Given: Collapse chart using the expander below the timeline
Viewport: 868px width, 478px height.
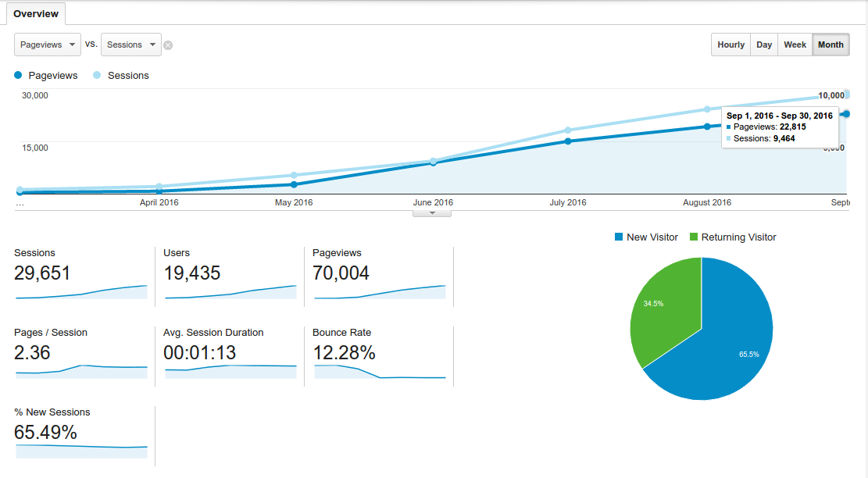Looking at the screenshot, I should point(432,212).
